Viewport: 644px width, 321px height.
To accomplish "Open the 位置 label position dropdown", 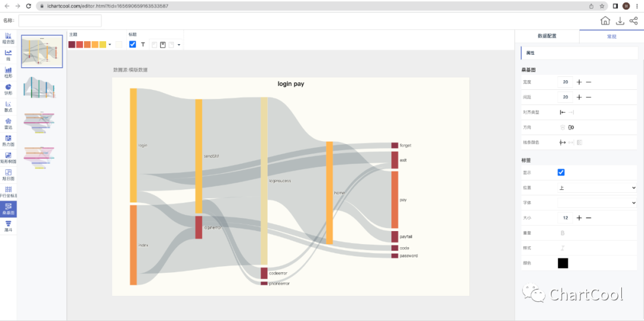I will (597, 188).
